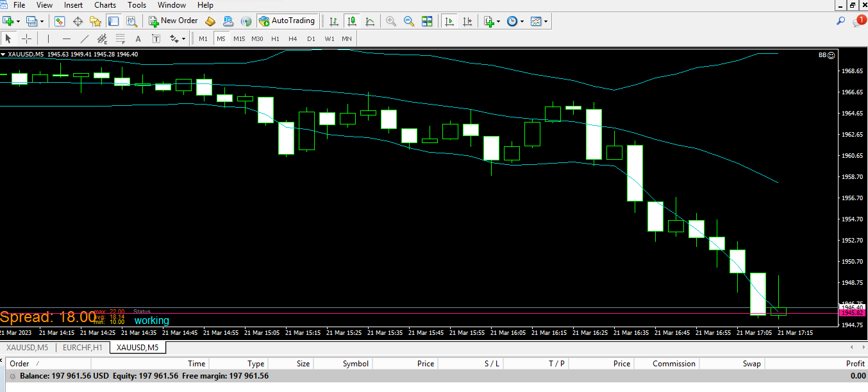
Task: Click the Indicators list icon
Action: point(489,21)
